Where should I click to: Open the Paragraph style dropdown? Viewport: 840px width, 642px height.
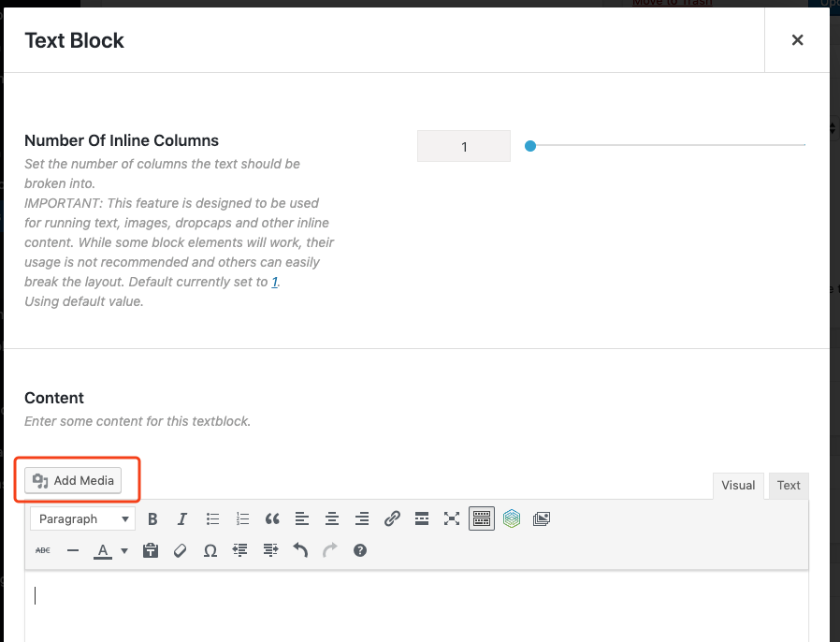82,518
